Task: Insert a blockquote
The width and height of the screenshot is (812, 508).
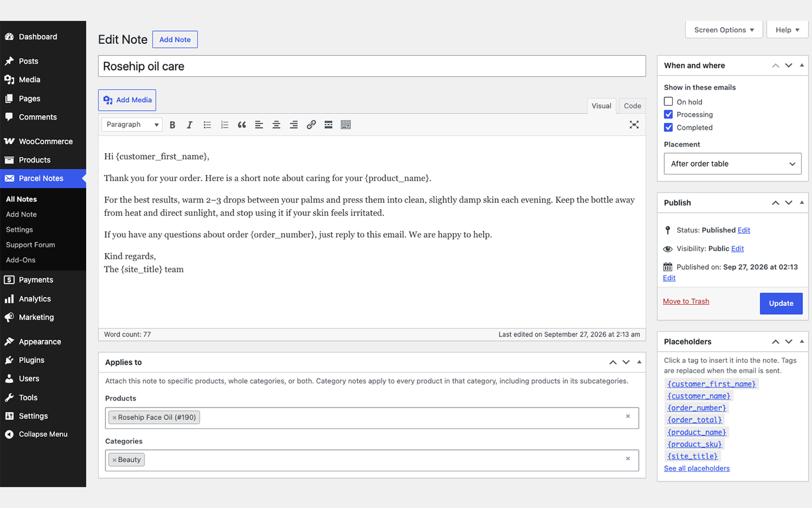Action: point(242,125)
